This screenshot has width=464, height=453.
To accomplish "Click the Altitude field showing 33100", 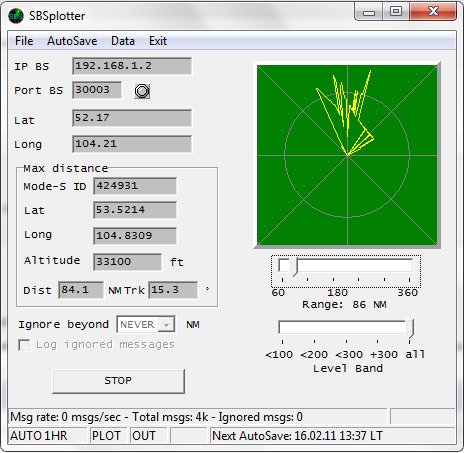I will click(x=128, y=262).
